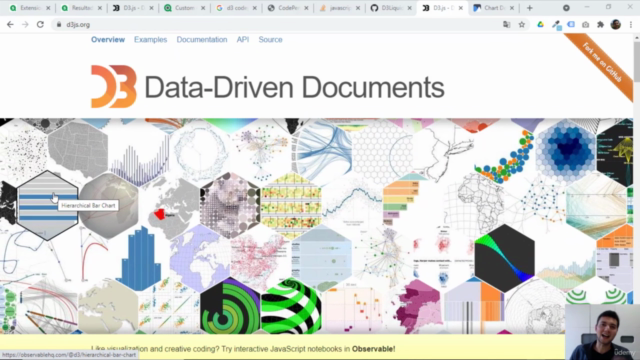Open the Examples page link
Image resolution: width=640 pixels, height=360 pixels.
[x=151, y=40]
